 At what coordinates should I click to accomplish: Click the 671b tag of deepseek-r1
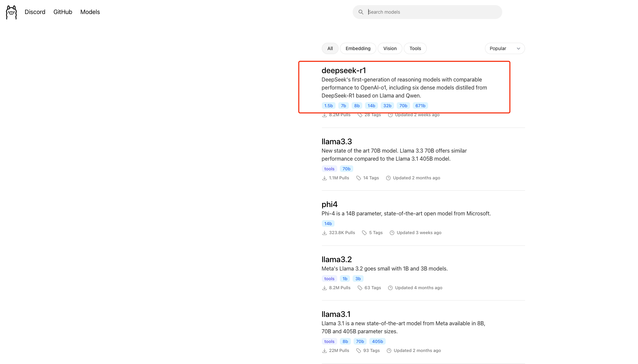[420, 106]
